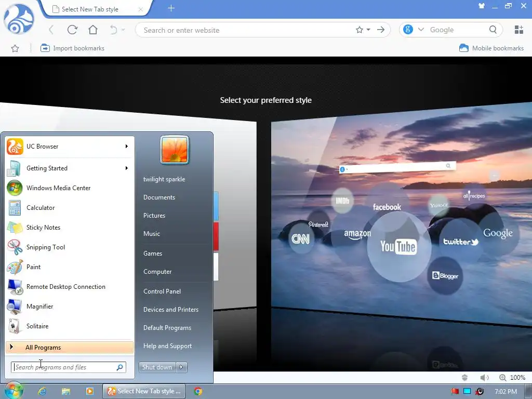Open Solitaire game
Screen dimensions: 532x399
tap(70, 326)
